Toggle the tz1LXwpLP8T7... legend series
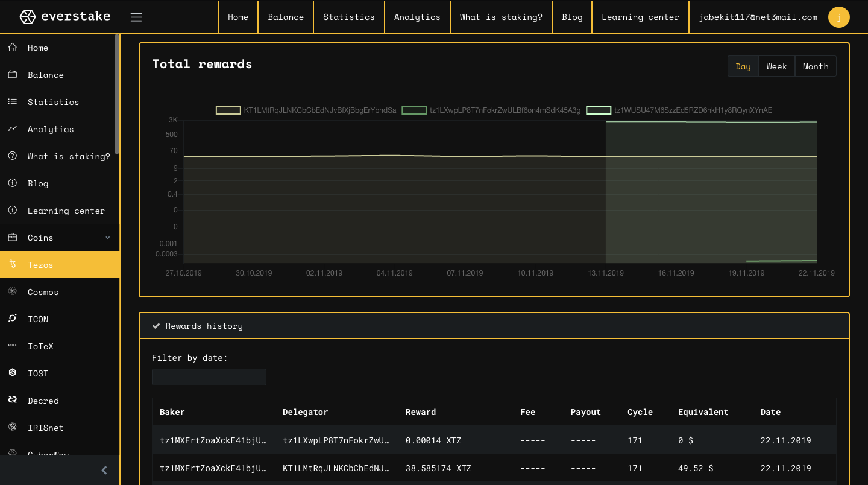 click(x=491, y=110)
